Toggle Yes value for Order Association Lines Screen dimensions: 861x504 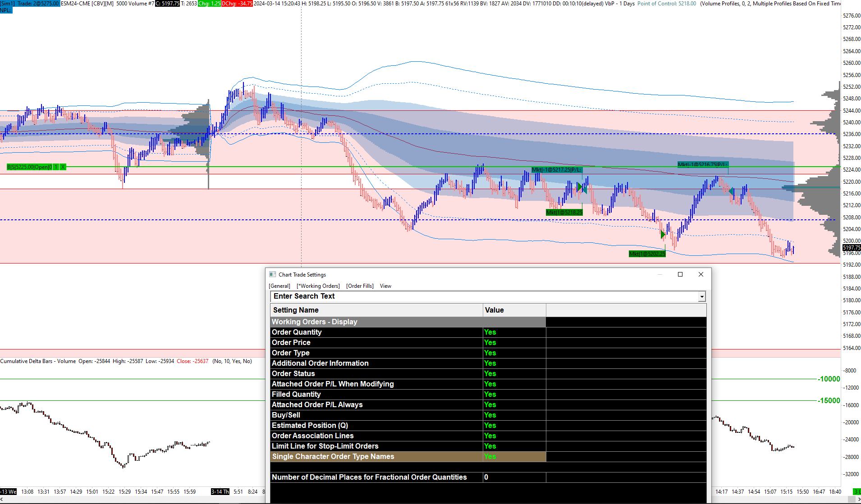tap(490, 436)
